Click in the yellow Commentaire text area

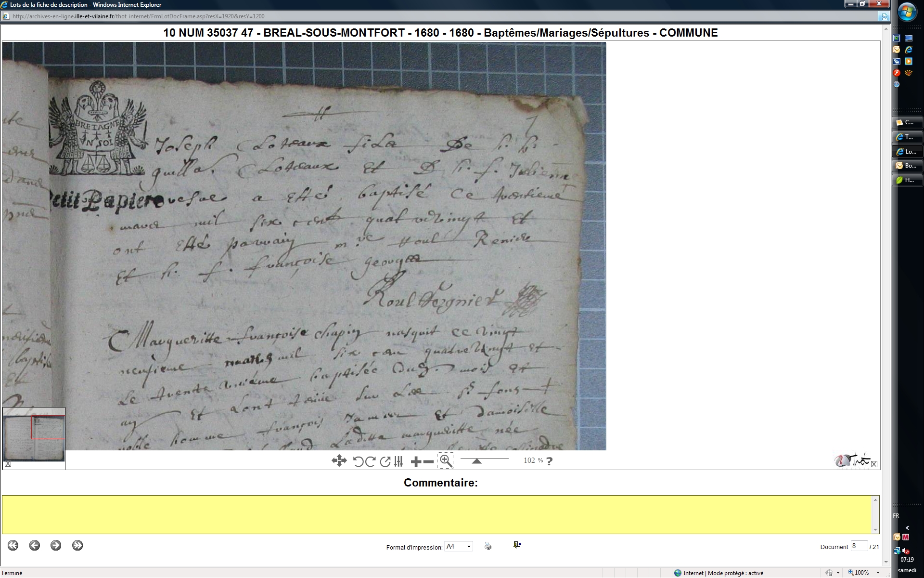click(437, 514)
